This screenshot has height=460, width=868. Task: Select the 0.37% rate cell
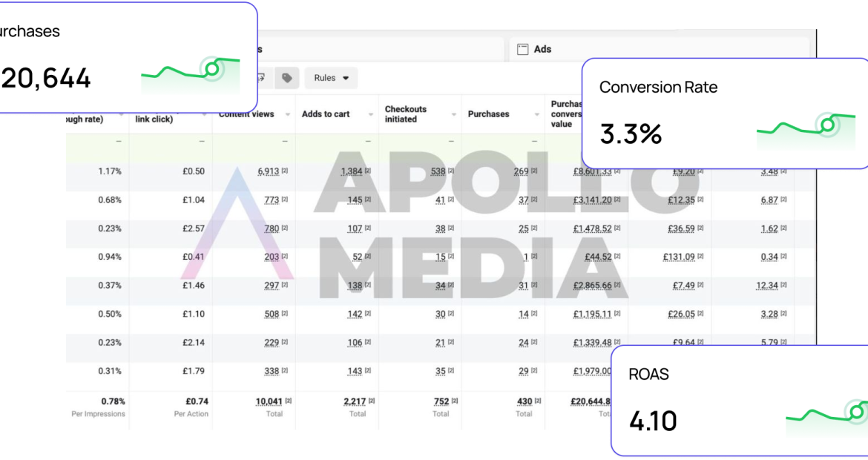coord(110,286)
